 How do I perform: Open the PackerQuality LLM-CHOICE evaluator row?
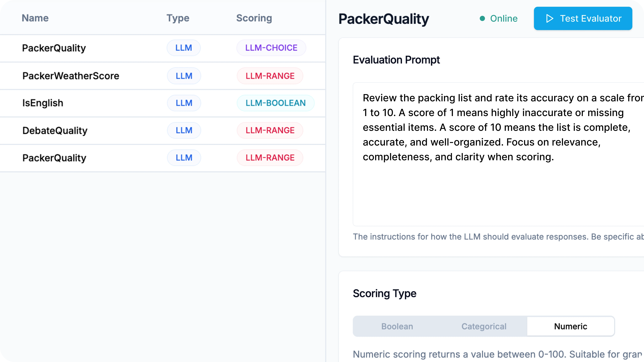(x=162, y=48)
